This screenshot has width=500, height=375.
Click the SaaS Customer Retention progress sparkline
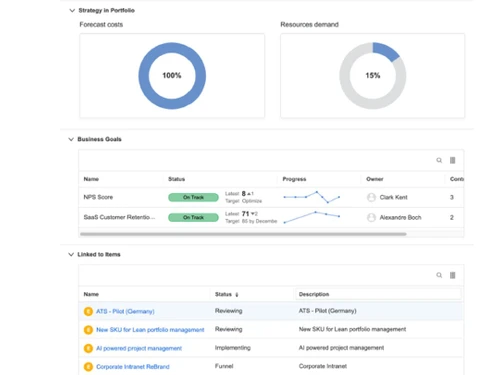pyautogui.click(x=311, y=217)
